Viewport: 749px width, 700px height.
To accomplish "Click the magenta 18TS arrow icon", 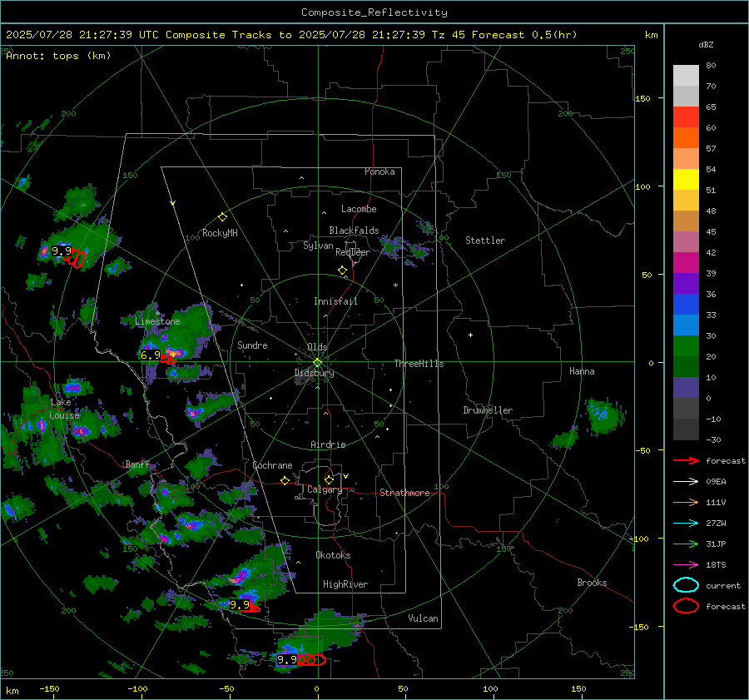I will pos(686,565).
